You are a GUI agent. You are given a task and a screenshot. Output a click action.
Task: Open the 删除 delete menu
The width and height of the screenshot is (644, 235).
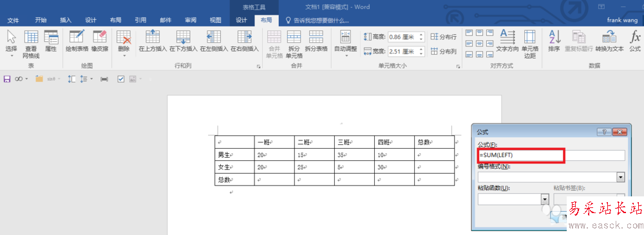(124, 43)
